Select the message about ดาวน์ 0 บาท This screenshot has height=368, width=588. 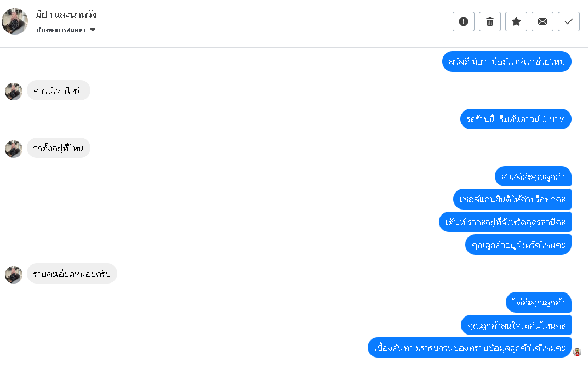click(x=516, y=119)
